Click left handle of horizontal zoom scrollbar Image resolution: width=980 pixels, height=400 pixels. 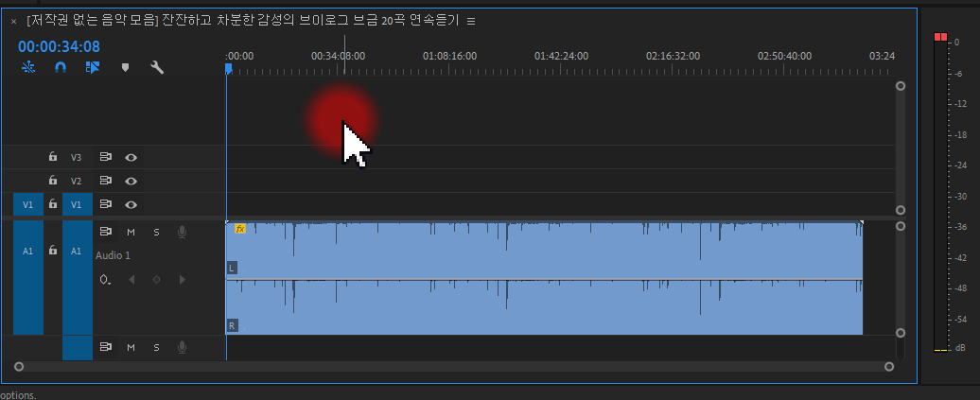point(19,366)
